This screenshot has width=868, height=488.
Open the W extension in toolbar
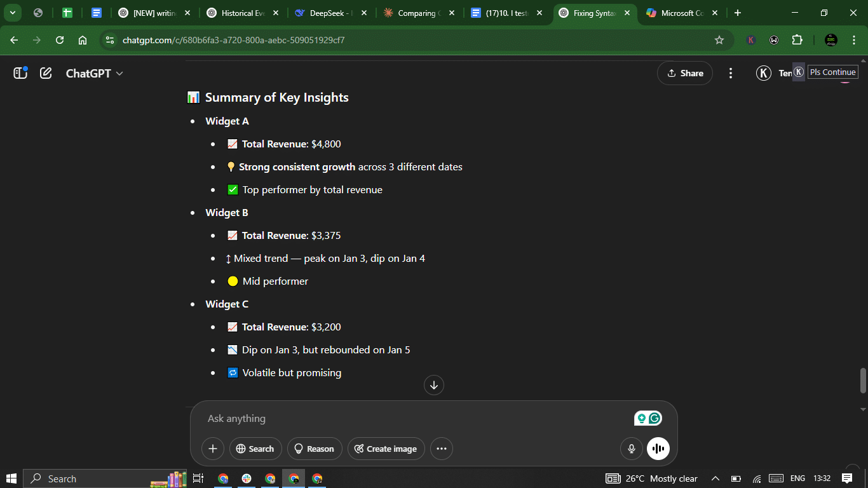[x=774, y=40]
